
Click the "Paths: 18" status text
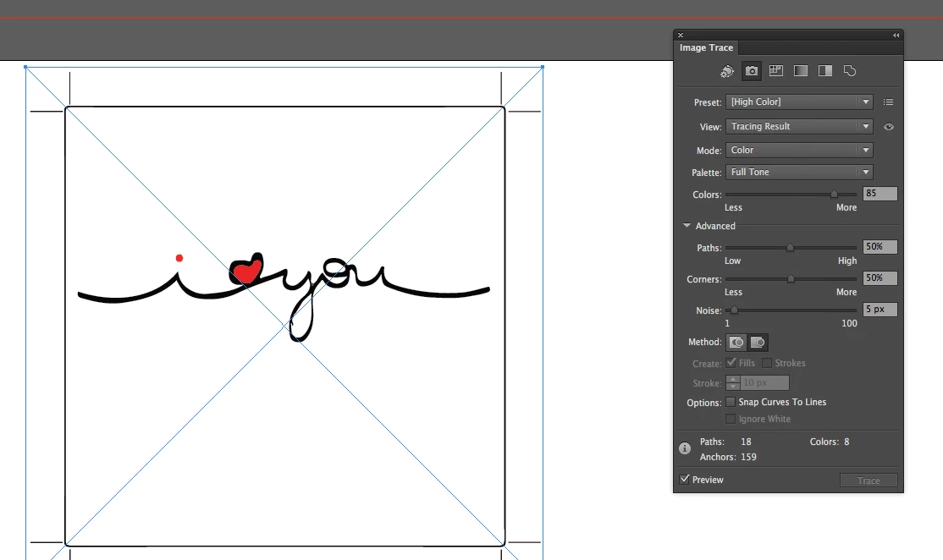click(x=725, y=442)
